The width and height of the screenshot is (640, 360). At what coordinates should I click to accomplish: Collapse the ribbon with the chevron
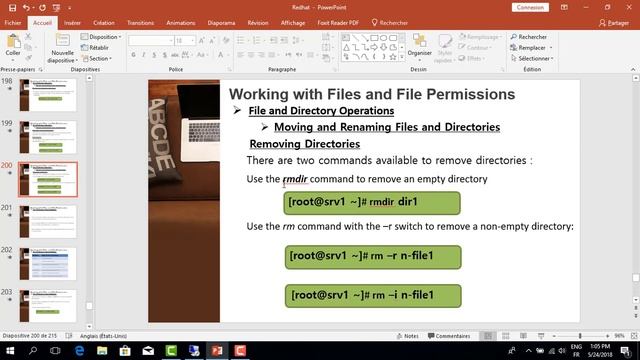(x=633, y=69)
